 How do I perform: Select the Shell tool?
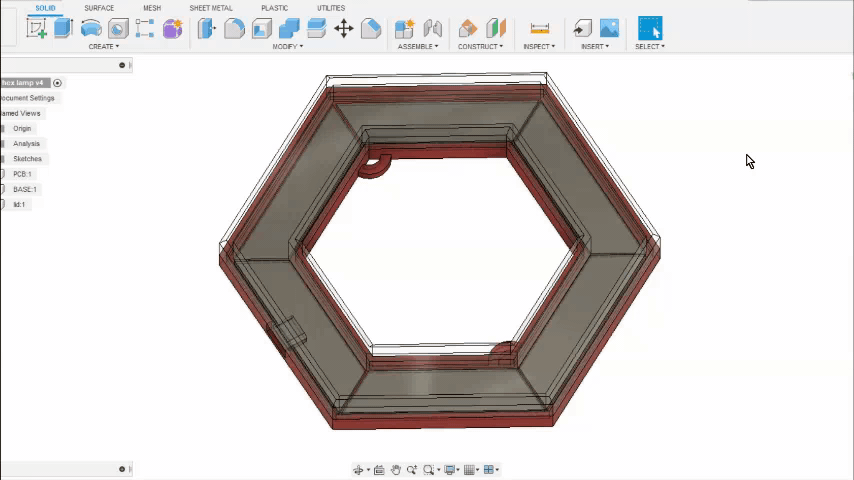pyautogui.click(x=262, y=28)
